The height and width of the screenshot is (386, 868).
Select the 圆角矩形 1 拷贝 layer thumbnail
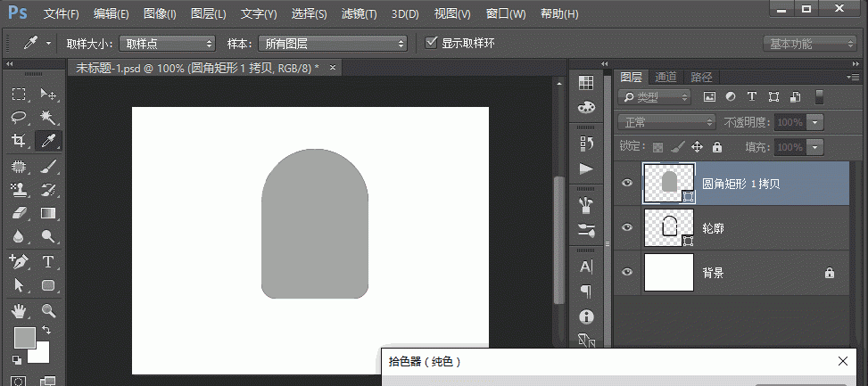click(667, 184)
